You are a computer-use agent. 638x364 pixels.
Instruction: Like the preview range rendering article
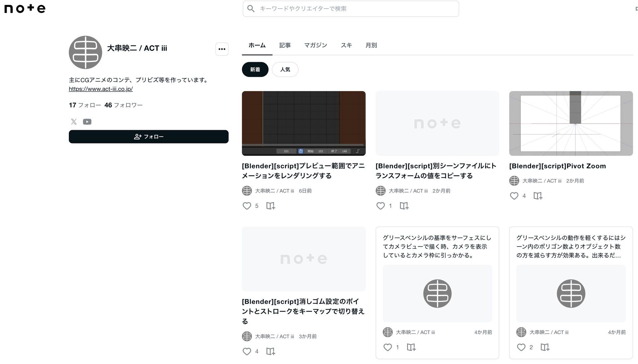pos(247,206)
